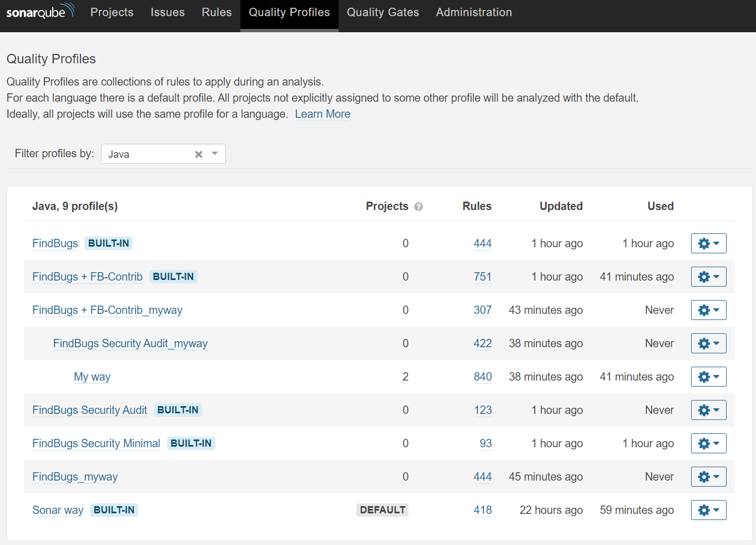The width and height of the screenshot is (756, 545).
Task: Click the Updated column header
Action: pos(561,206)
